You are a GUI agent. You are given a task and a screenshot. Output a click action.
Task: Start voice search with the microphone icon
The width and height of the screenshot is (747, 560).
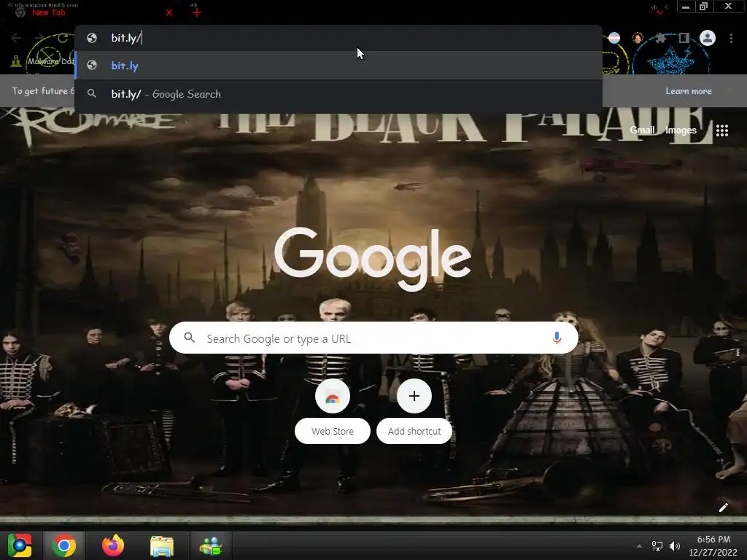[557, 338]
